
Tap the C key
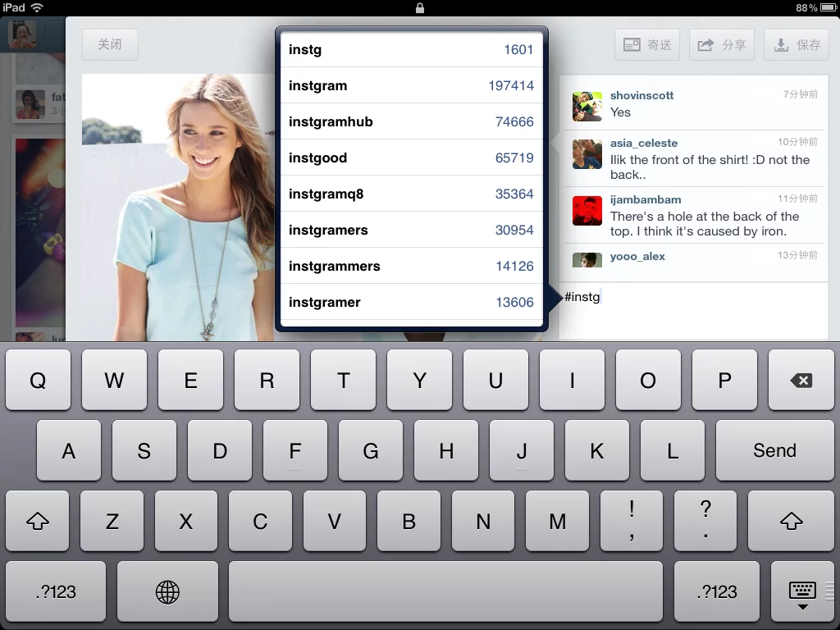coord(260,521)
